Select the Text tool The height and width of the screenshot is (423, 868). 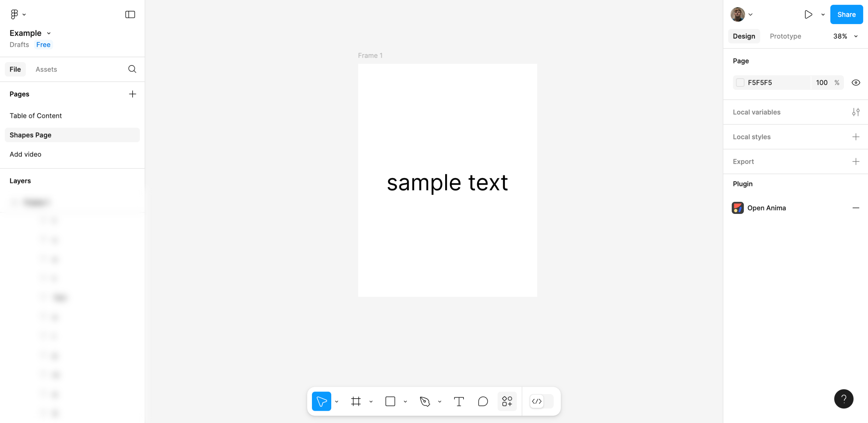click(x=459, y=401)
